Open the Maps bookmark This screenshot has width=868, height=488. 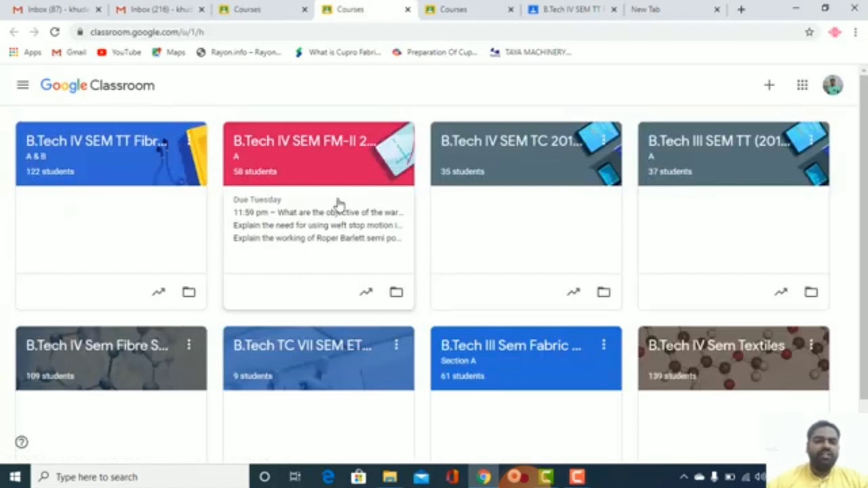point(169,52)
